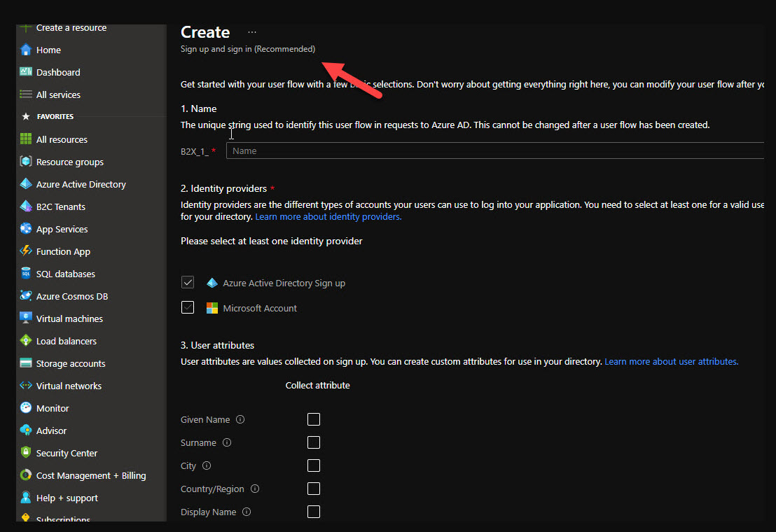Open the Dashboard chart icon
Screen dimensions: 776x532
[26, 71]
